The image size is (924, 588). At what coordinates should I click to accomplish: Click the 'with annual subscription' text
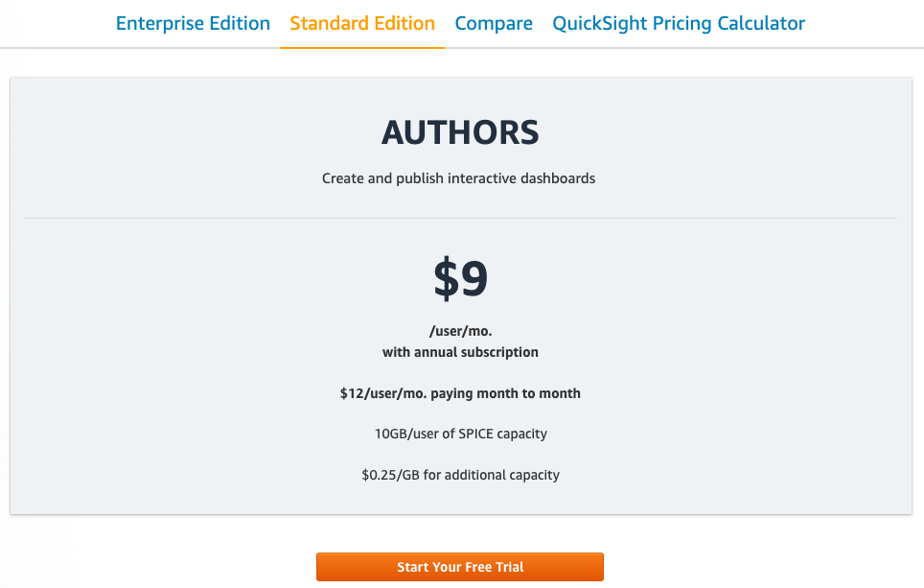pos(460,352)
